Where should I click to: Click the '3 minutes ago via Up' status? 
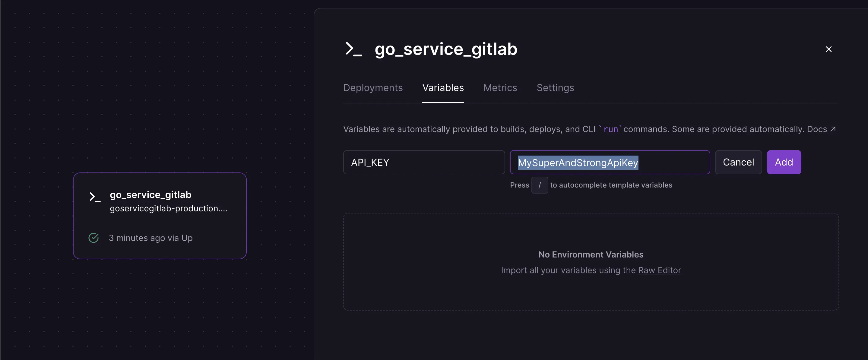click(150, 238)
